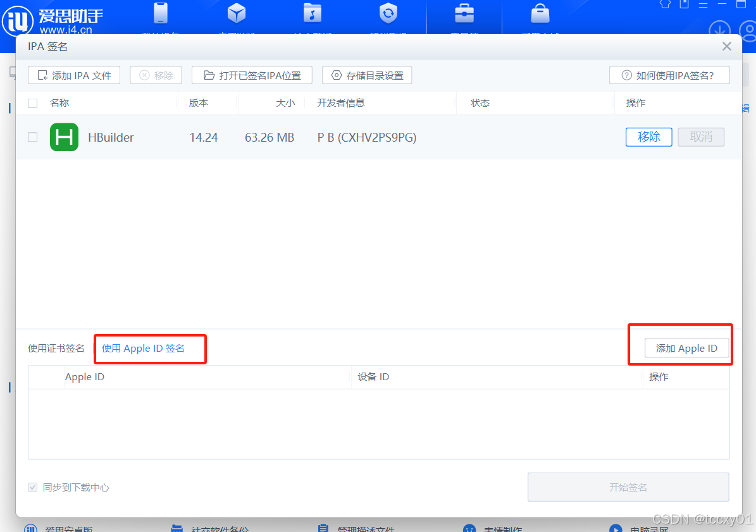Screen dimensions: 756x532
Task: Open signed IPA location button
Action: 252,75
